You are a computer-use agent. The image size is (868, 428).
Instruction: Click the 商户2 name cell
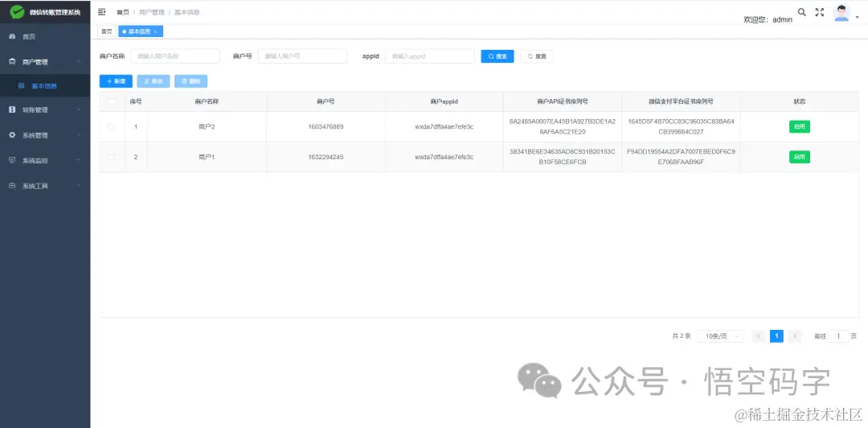(207, 126)
